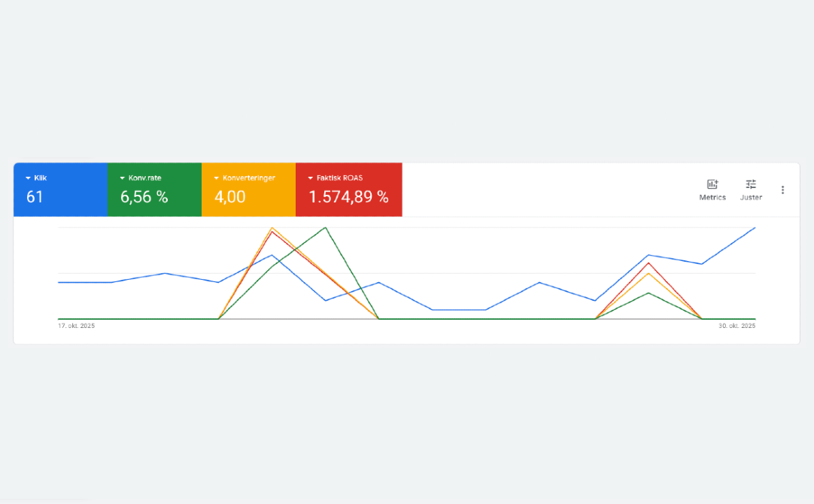The width and height of the screenshot is (814, 504).
Task: Click the tallest green line peak
Action: coord(325,227)
